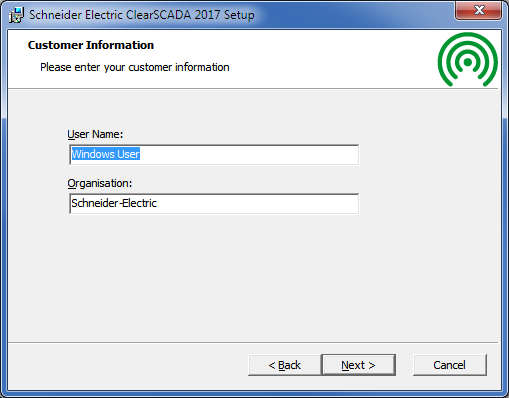Select the Organisation text field

tap(214, 203)
